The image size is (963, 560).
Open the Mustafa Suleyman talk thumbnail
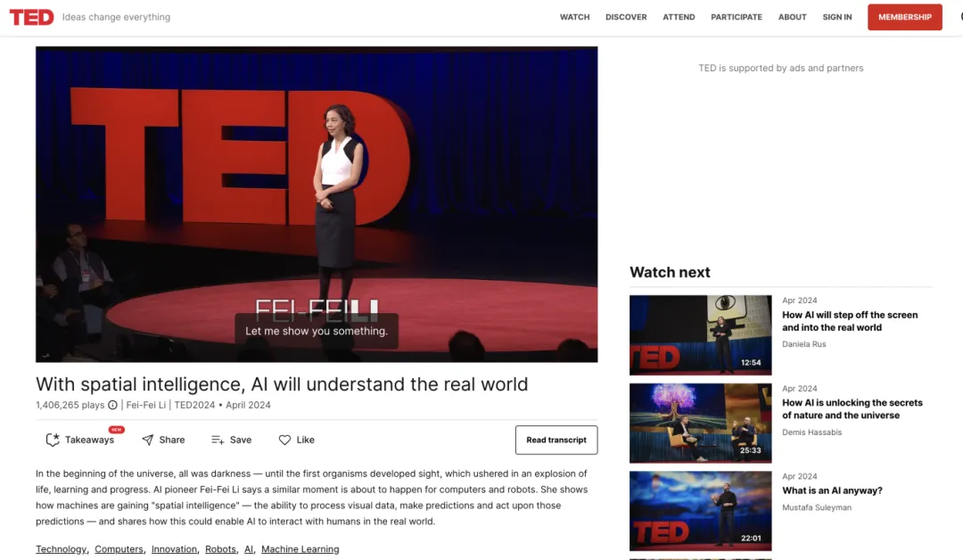700,511
